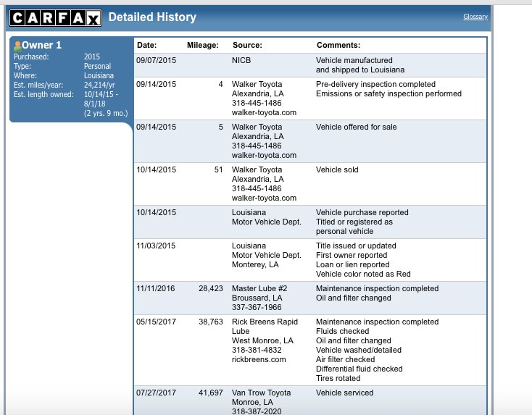The width and height of the screenshot is (532, 415).
Task: Click the Purchased value 2015
Action: coord(92,56)
